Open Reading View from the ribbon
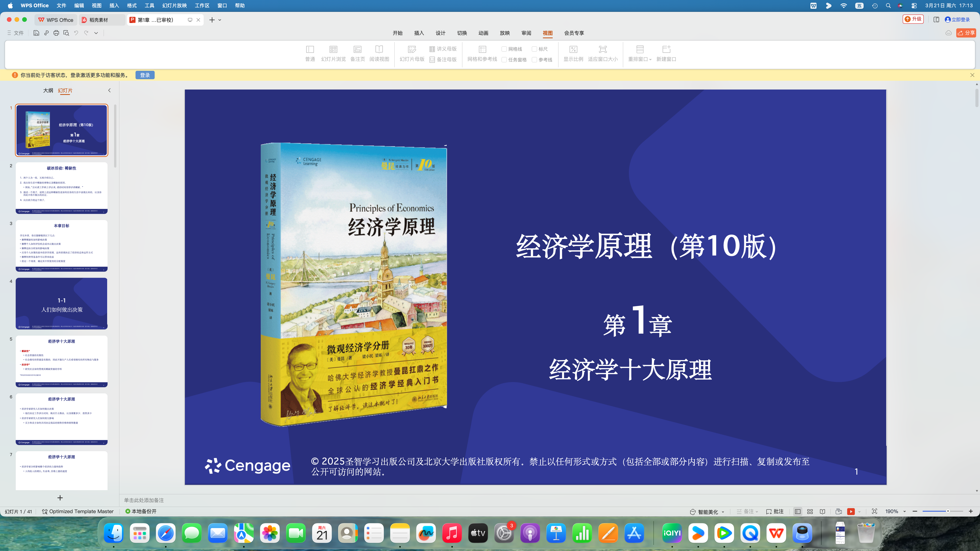The image size is (980, 551). [379, 50]
